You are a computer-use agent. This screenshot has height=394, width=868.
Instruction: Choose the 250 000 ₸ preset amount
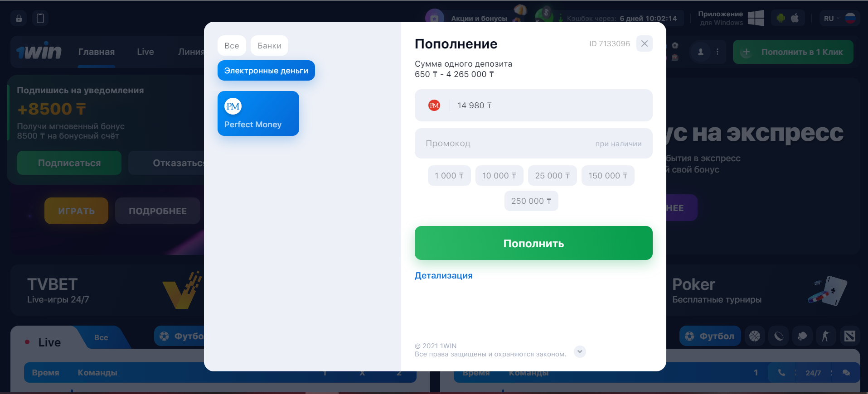pos(531,201)
